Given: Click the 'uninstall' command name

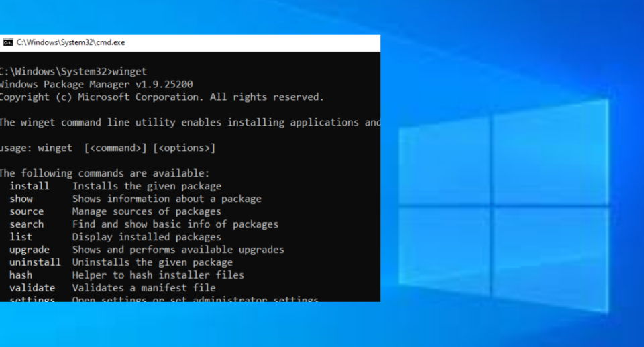Looking at the screenshot, I should 36,262.
